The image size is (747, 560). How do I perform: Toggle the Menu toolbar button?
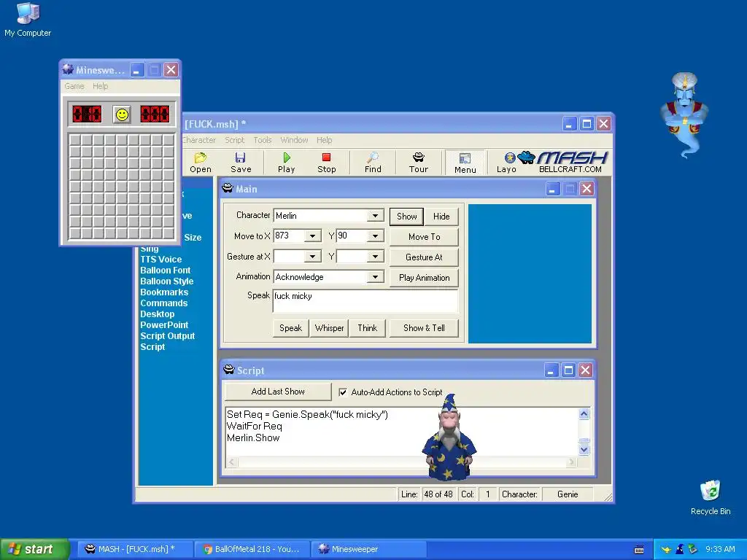[465, 163]
